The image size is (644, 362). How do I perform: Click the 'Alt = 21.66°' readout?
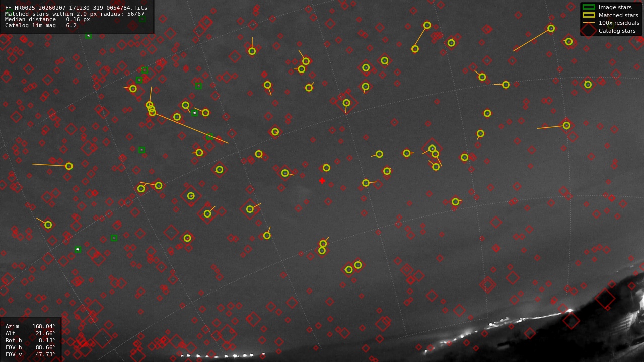click(30, 333)
